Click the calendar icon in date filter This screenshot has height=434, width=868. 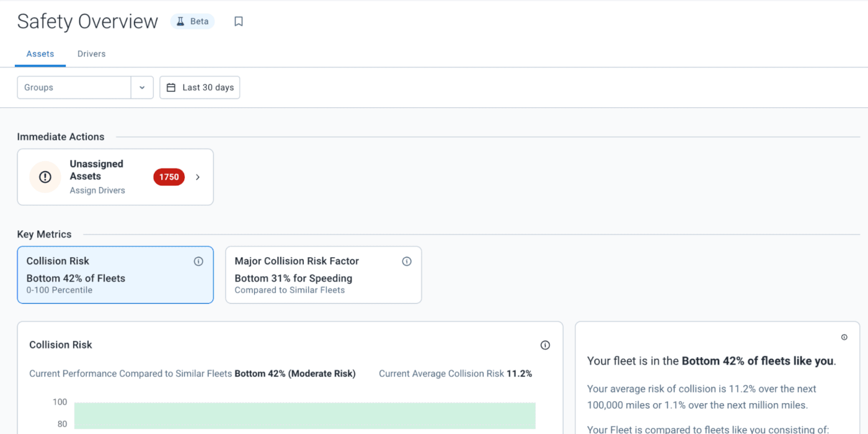pyautogui.click(x=171, y=87)
